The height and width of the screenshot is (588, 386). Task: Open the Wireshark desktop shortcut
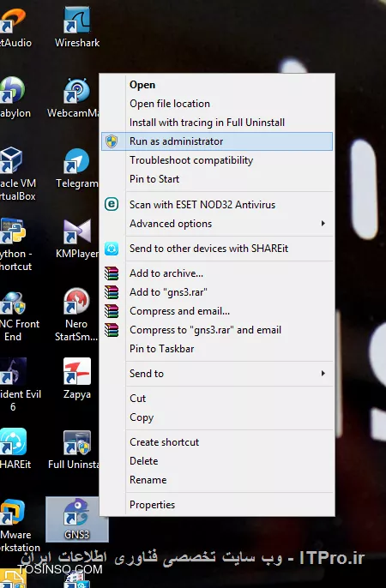[x=77, y=27]
